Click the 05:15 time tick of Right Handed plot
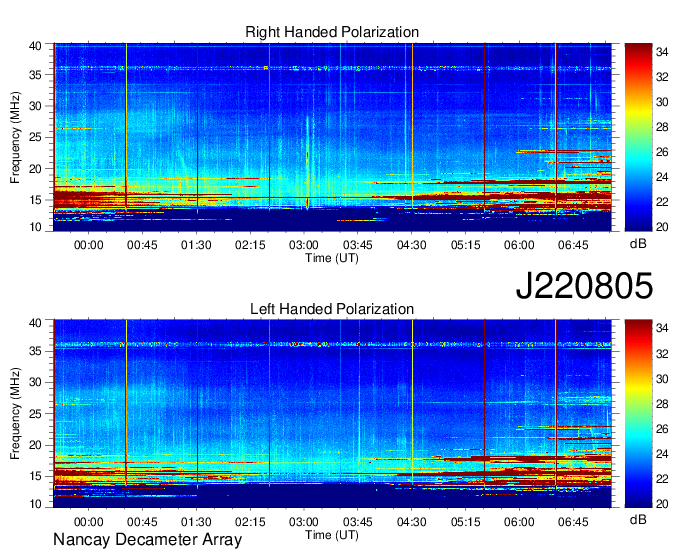 [x=466, y=245]
